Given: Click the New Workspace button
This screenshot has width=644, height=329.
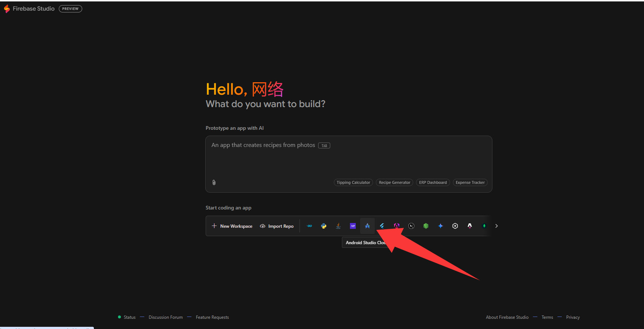Looking at the screenshot, I should click(x=232, y=226).
